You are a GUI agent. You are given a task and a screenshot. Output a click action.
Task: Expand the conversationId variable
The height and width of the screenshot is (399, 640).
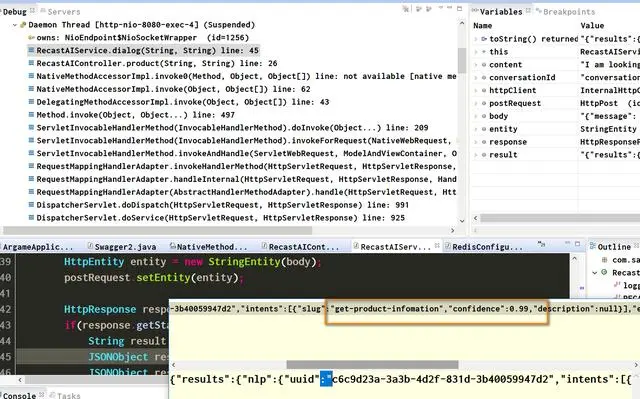point(476,78)
